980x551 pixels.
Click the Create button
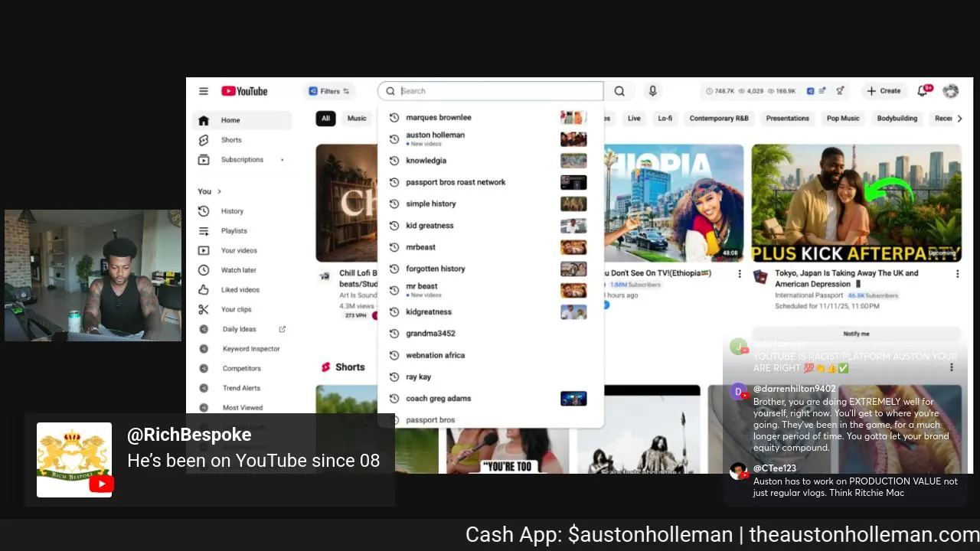coord(883,91)
